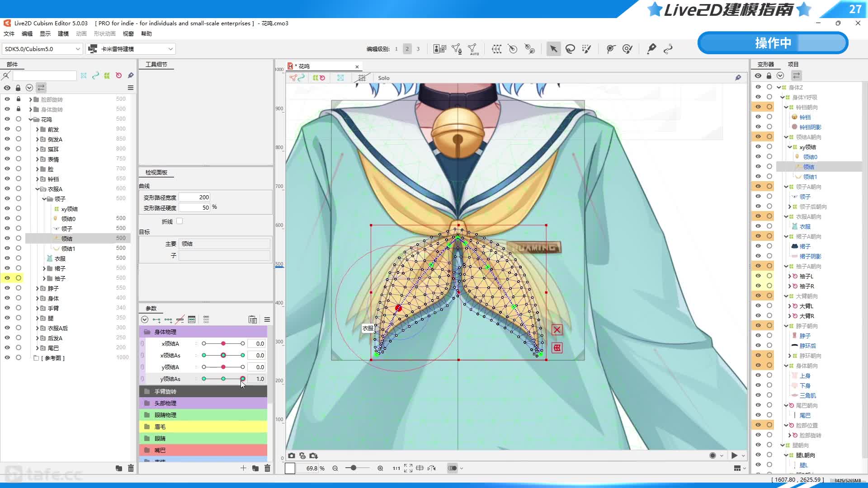Delete selected part with trash icon in parts panel
The height and width of the screenshot is (488, 868).
131,468
